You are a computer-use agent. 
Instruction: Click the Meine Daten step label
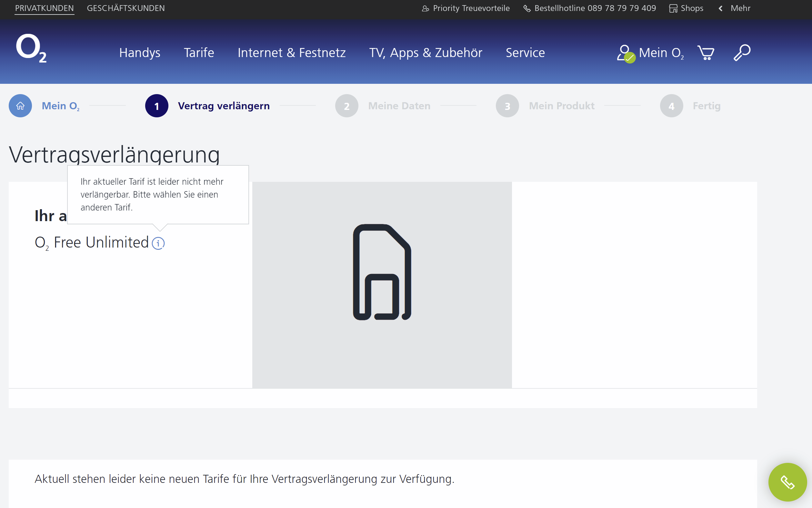tap(399, 106)
